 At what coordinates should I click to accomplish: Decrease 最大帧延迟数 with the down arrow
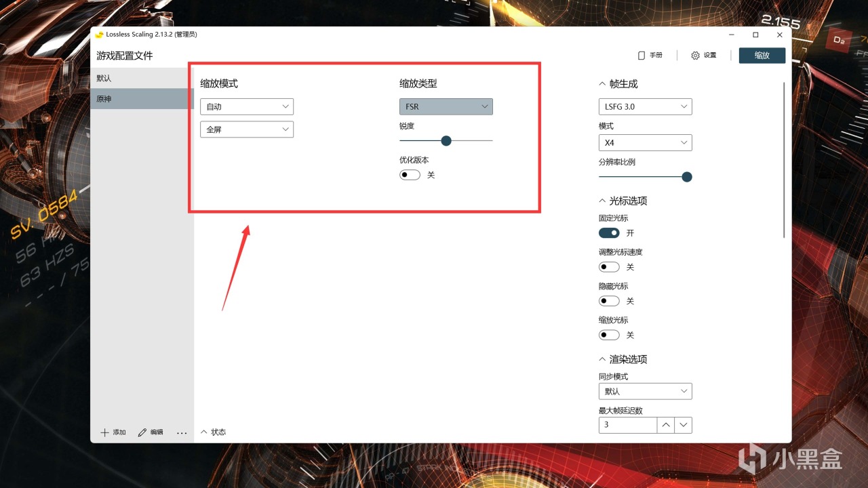684,425
